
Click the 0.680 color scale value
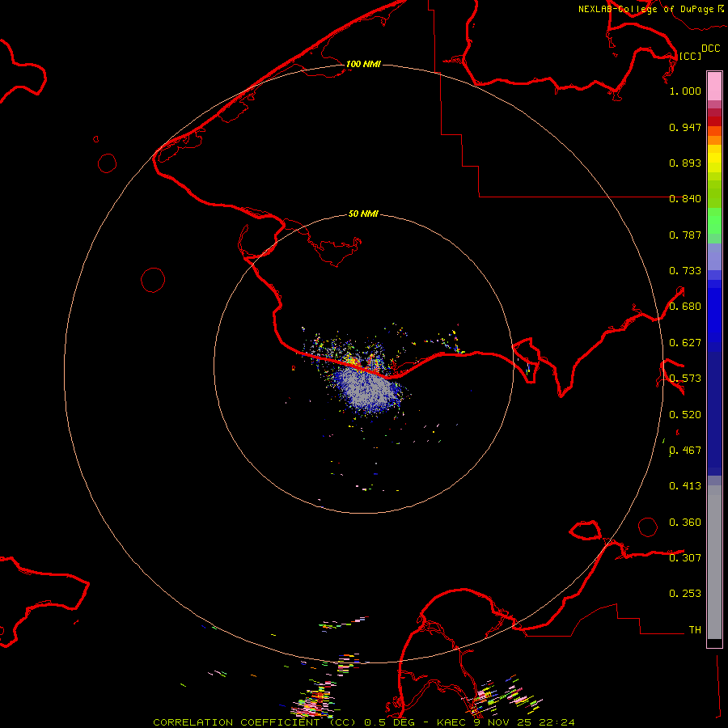tap(685, 307)
